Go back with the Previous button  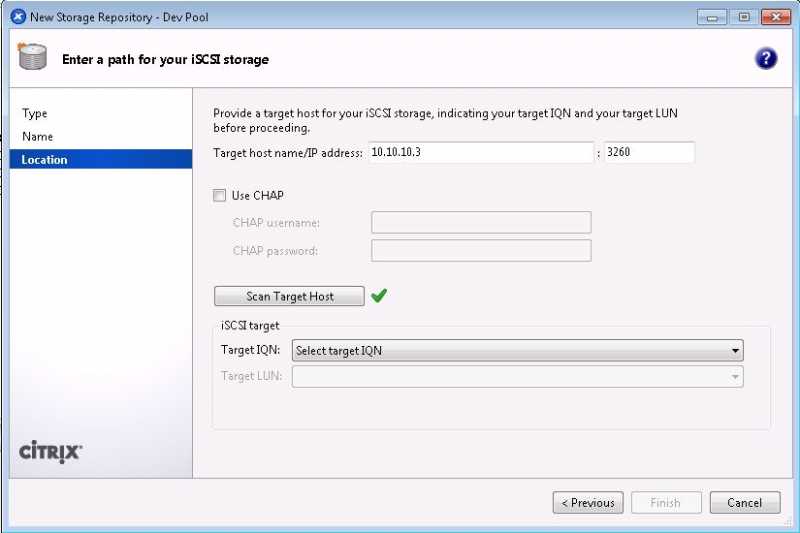click(588, 503)
